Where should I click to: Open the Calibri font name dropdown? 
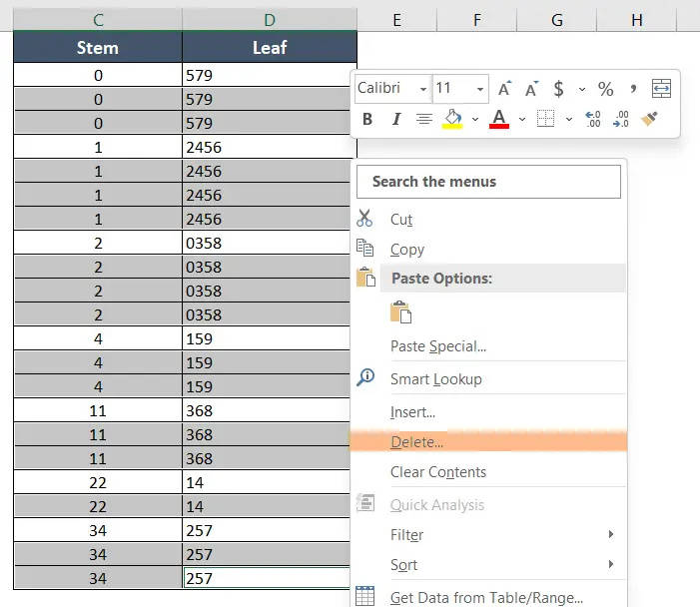click(x=423, y=89)
